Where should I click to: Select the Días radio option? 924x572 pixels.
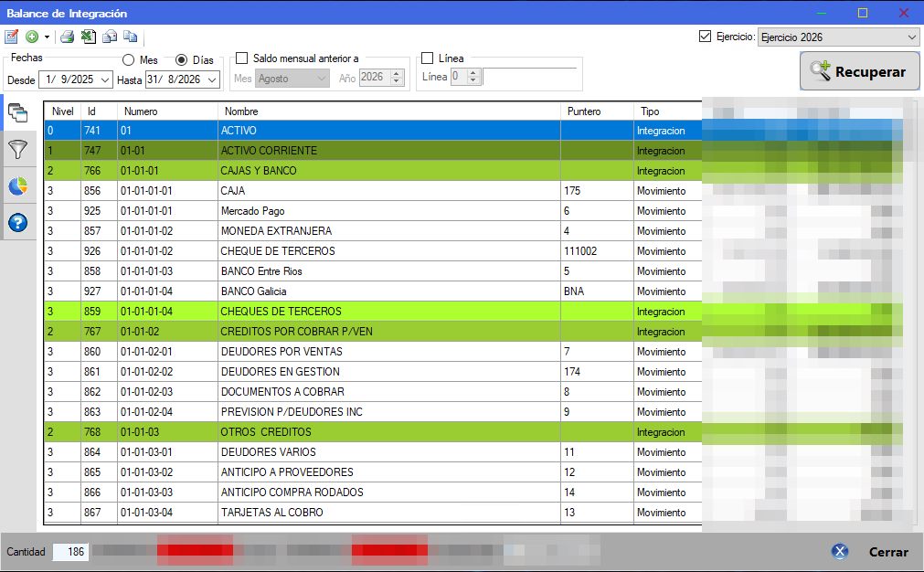[x=182, y=60]
